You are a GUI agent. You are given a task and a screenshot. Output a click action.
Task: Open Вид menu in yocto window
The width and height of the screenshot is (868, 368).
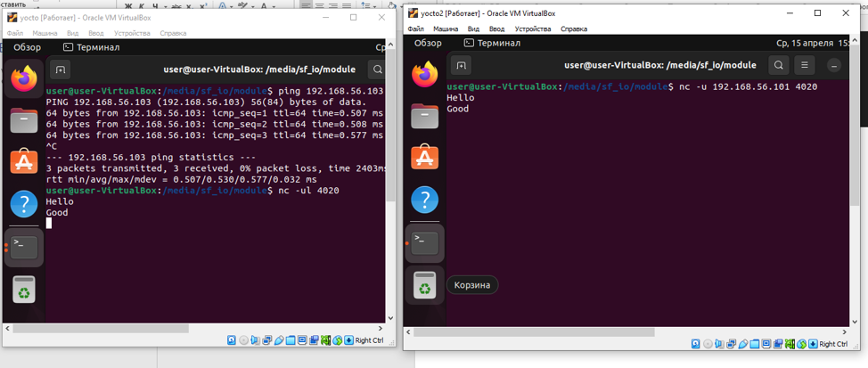point(73,33)
